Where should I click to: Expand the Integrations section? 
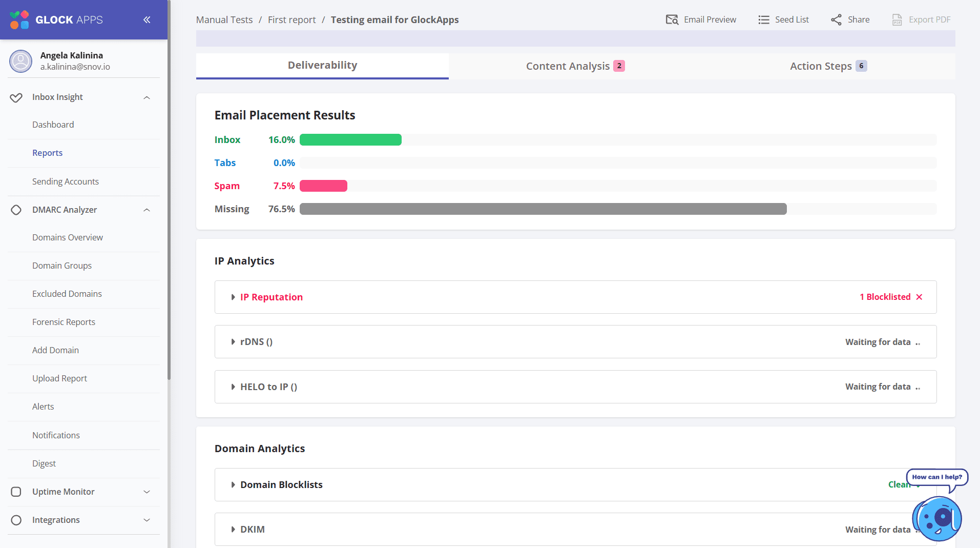point(147,520)
